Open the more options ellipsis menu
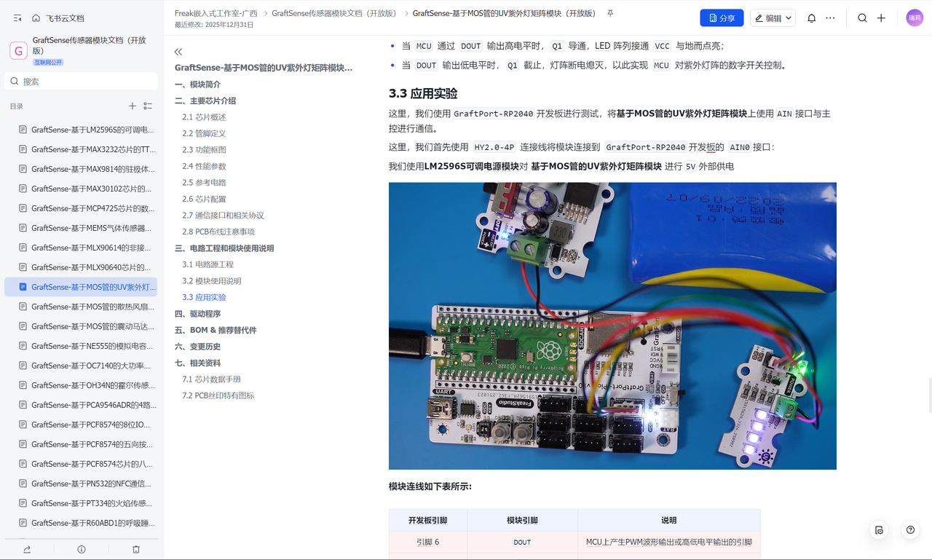The width and height of the screenshot is (932, 560). click(830, 18)
